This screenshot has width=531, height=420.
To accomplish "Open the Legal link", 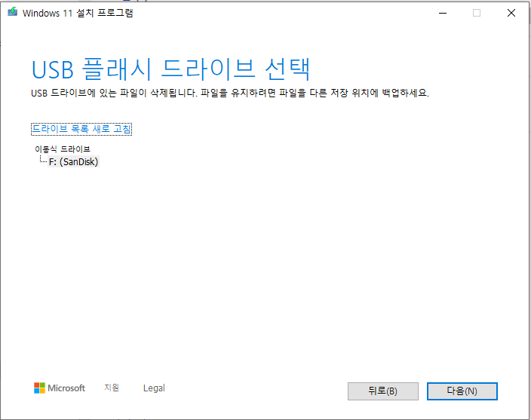I will (154, 388).
